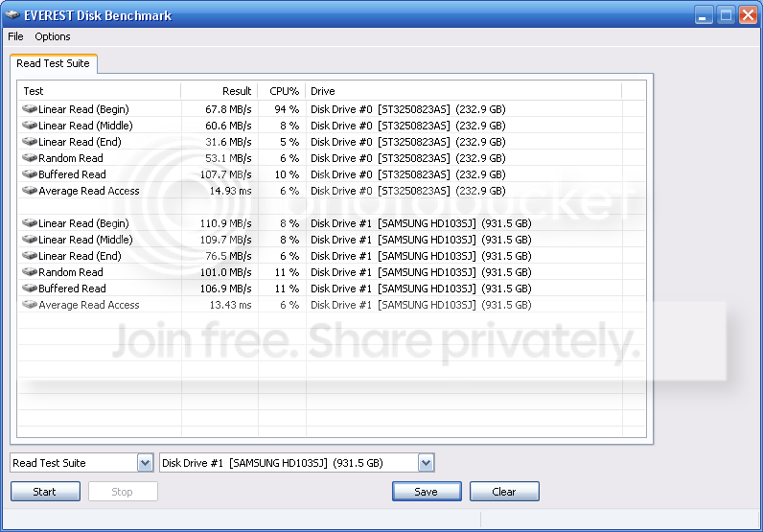Select the 110.9 MB/s result cell
The height and width of the screenshot is (532, 763).
[226, 223]
